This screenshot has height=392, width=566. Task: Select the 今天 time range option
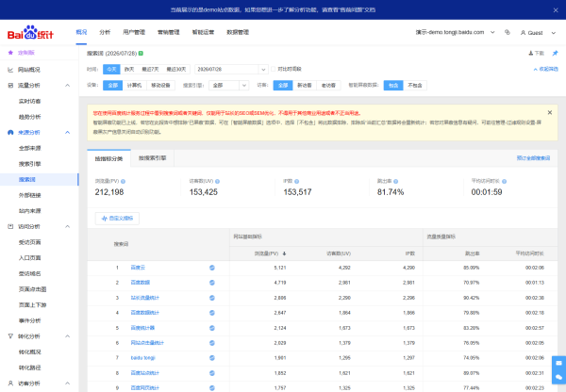[111, 69]
